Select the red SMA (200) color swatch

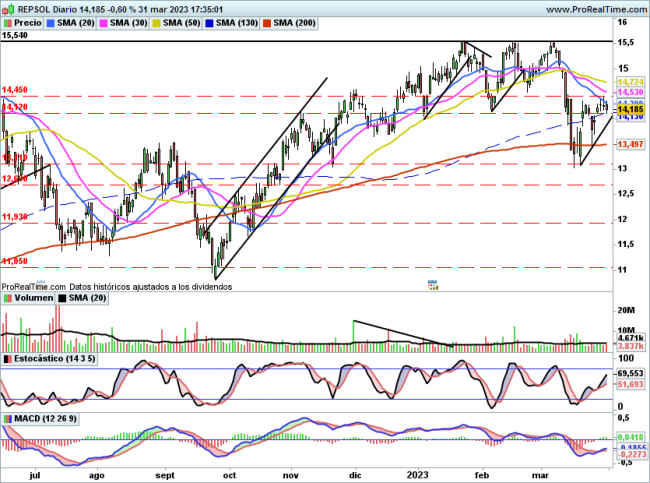[266, 23]
